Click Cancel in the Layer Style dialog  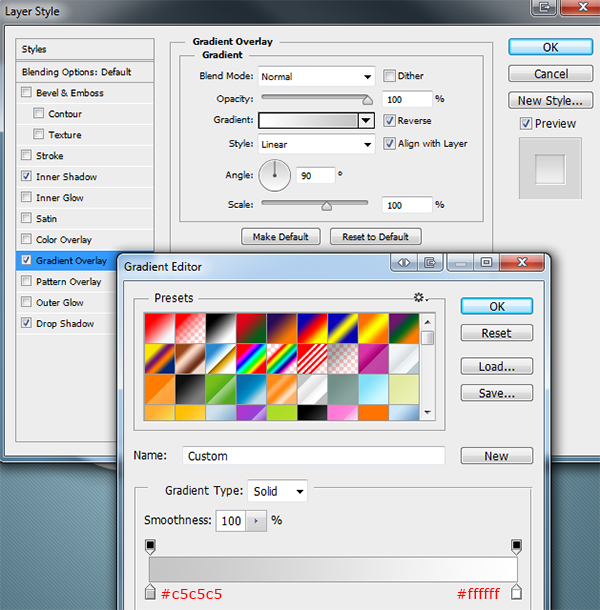coord(551,74)
